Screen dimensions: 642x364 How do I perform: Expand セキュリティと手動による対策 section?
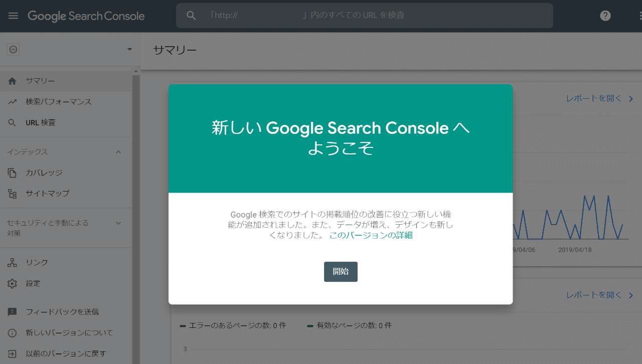pyautogui.click(x=118, y=223)
